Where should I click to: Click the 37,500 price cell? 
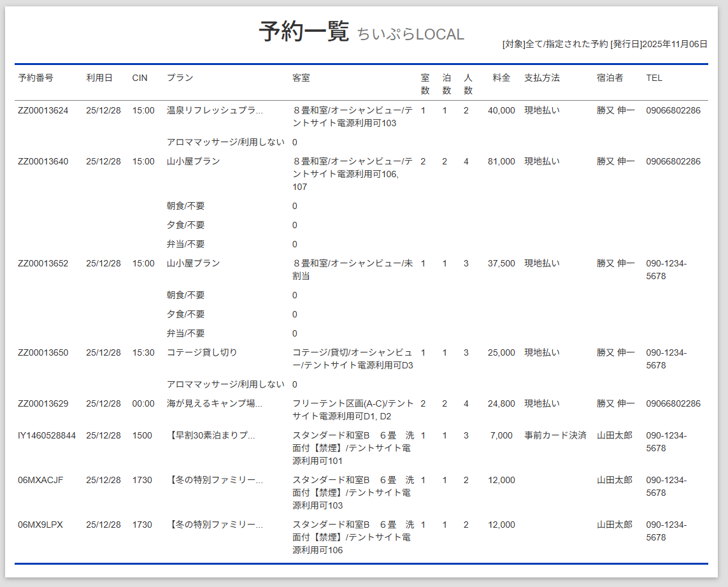point(501,263)
